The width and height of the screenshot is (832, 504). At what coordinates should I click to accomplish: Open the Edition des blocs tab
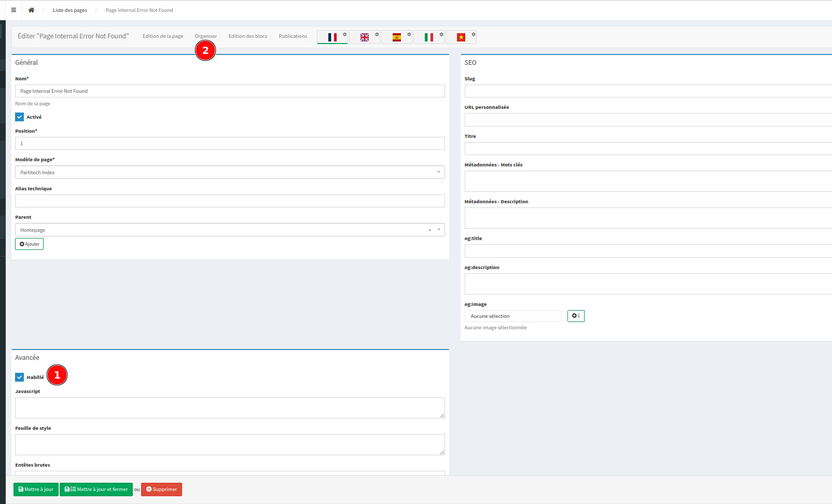[x=247, y=36]
